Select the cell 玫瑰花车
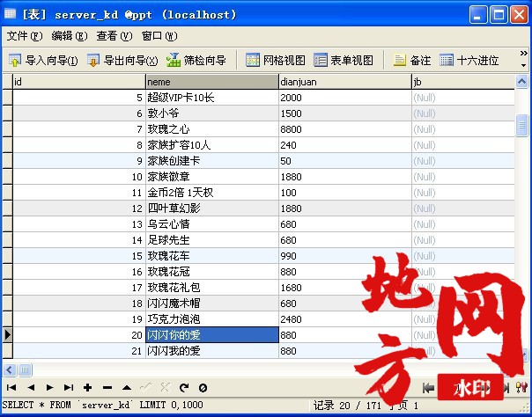The height and width of the screenshot is (417, 532). tap(212, 256)
